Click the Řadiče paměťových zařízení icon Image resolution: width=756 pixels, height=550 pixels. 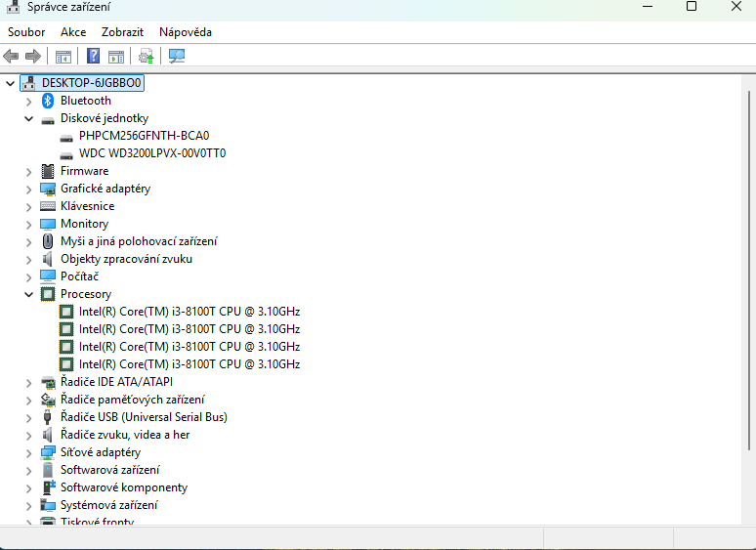48,400
